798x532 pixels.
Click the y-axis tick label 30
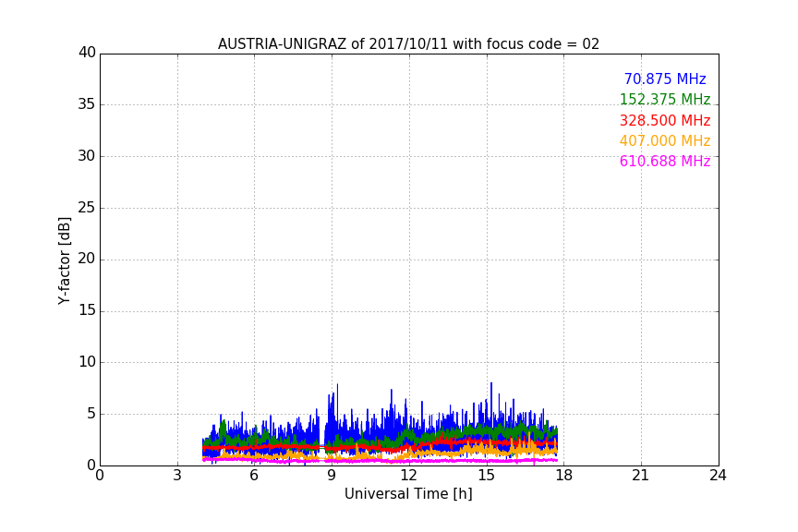[x=87, y=156]
